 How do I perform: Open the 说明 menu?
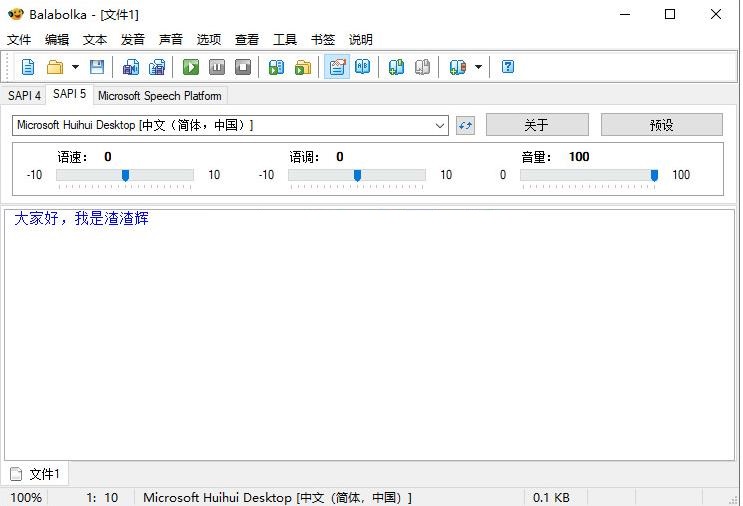361,40
